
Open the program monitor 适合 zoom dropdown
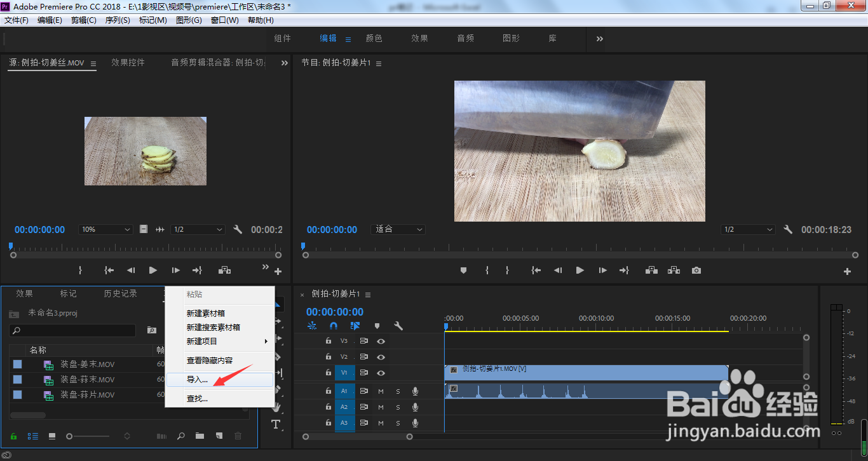[x=398, y=229]
